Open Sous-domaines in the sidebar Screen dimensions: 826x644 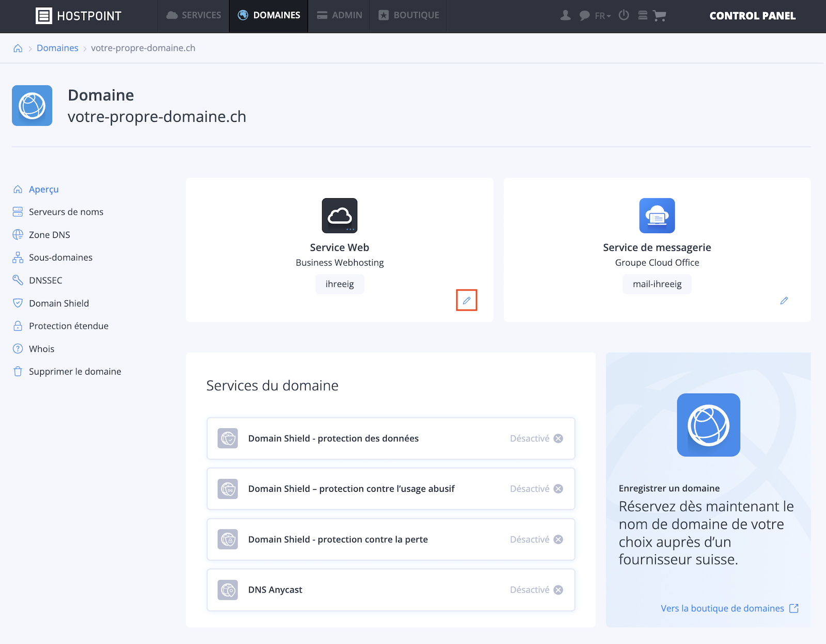(53, 257)
